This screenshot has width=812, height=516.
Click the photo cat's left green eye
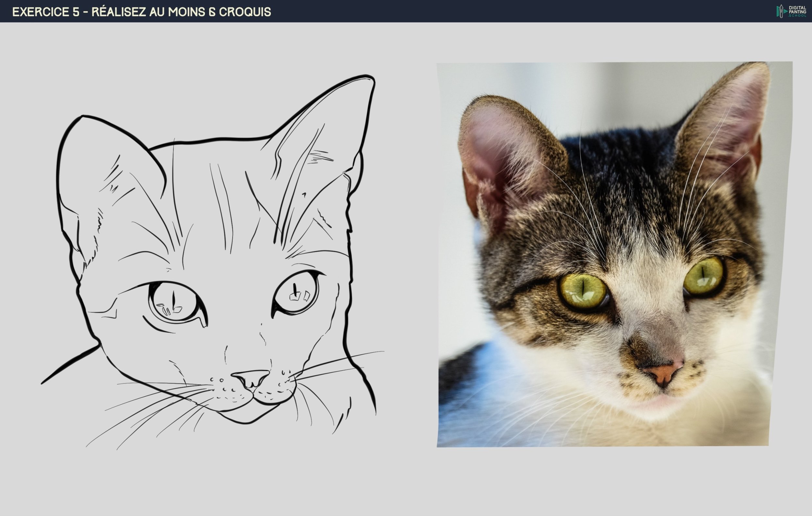[583, 291]
